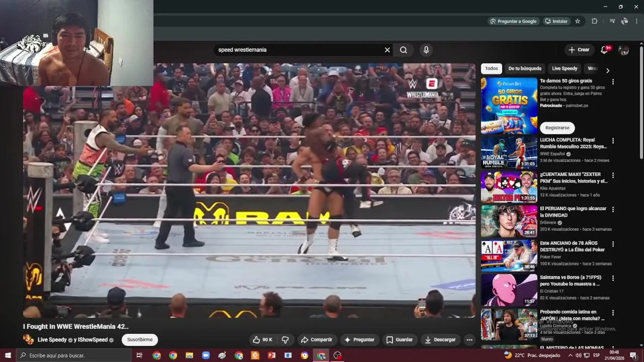Open File Explorer from the taskbar
This screenshot has height=362, width=644.
pyautogui.click(x=189, y=355)
